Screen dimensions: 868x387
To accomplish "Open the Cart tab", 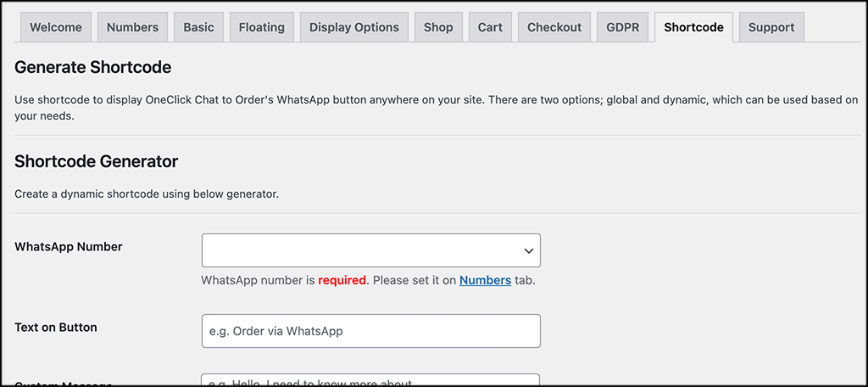I will [x=490, y=27].
